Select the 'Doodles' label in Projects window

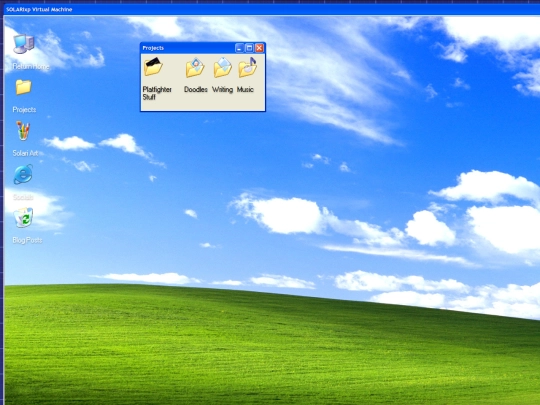point(196,90)
